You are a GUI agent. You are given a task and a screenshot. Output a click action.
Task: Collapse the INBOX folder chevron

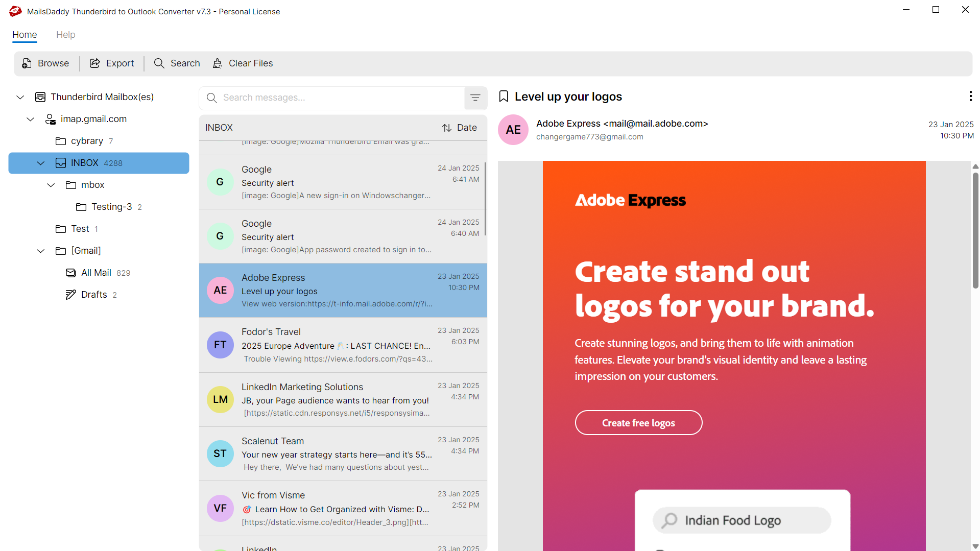coord(41,163)
